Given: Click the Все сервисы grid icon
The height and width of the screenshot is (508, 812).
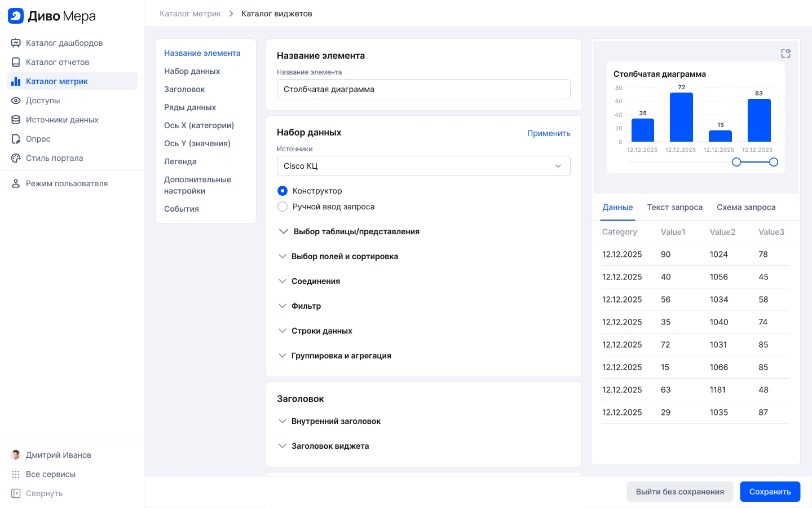Looking at the screenshot, I should pyautogui.click(x=16, y=474).
